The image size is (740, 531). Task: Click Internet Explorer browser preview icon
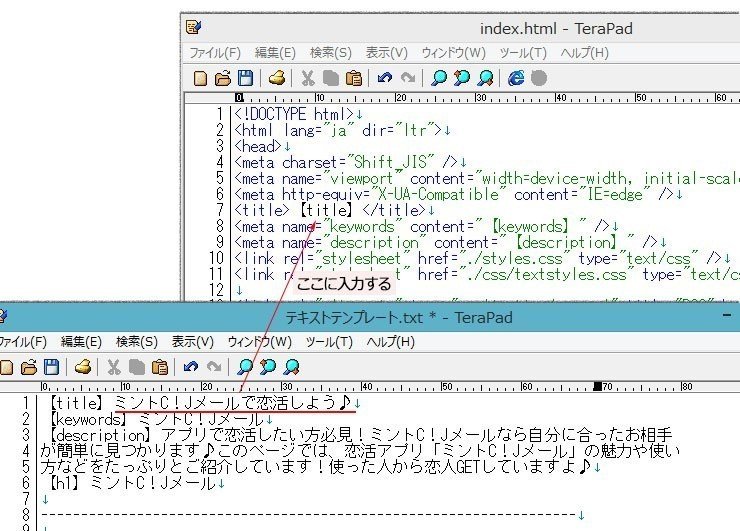[516, 78]
